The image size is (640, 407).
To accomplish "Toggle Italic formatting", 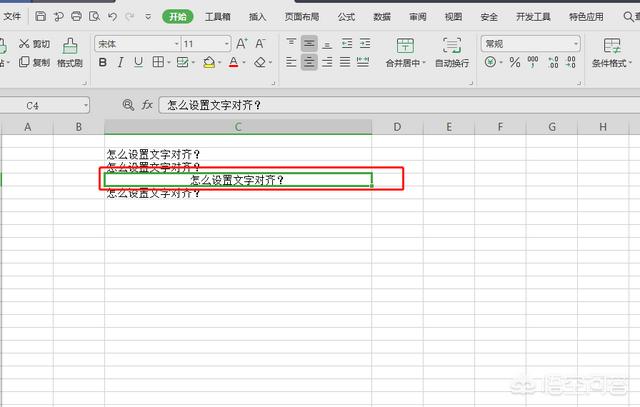I will tap(120, 62).
